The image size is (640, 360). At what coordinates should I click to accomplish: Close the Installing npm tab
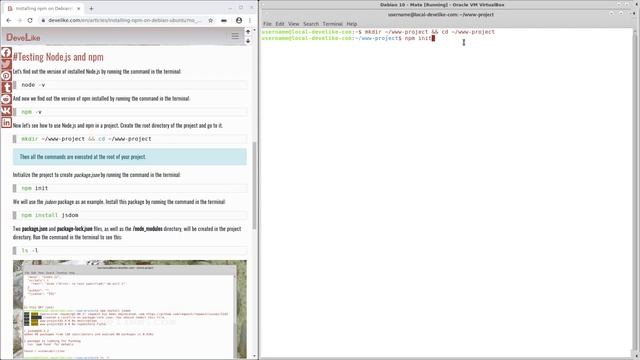(79, 8)
